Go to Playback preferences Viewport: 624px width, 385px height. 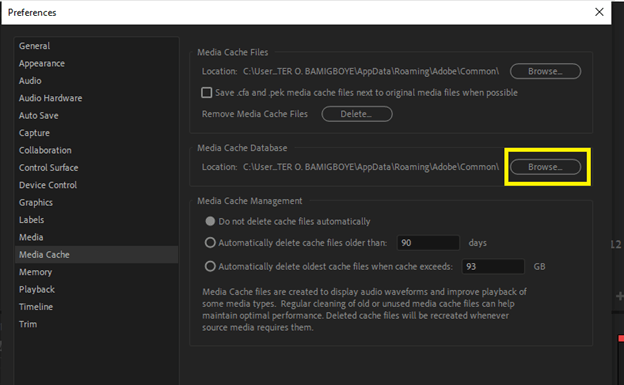(37, 289)
